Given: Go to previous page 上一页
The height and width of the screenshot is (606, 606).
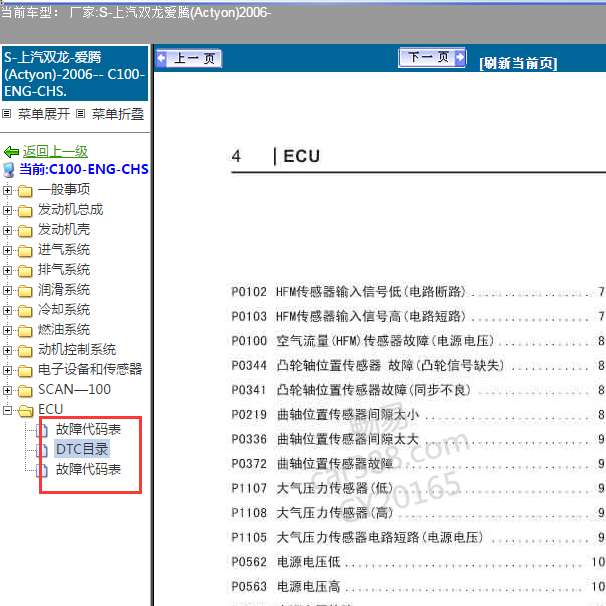Looking at the screenshot, I should [x=189, y=59].
